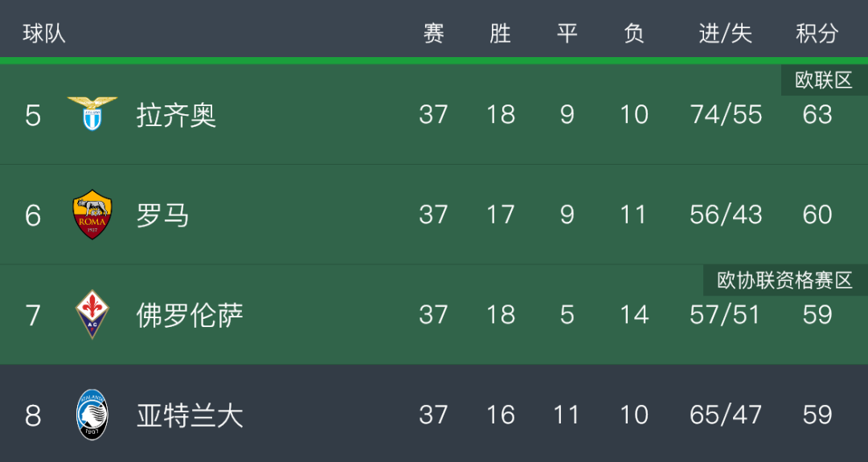Open the 罗马 team page
This screenshot has height=462, width=868.
[x=162, y=215]
